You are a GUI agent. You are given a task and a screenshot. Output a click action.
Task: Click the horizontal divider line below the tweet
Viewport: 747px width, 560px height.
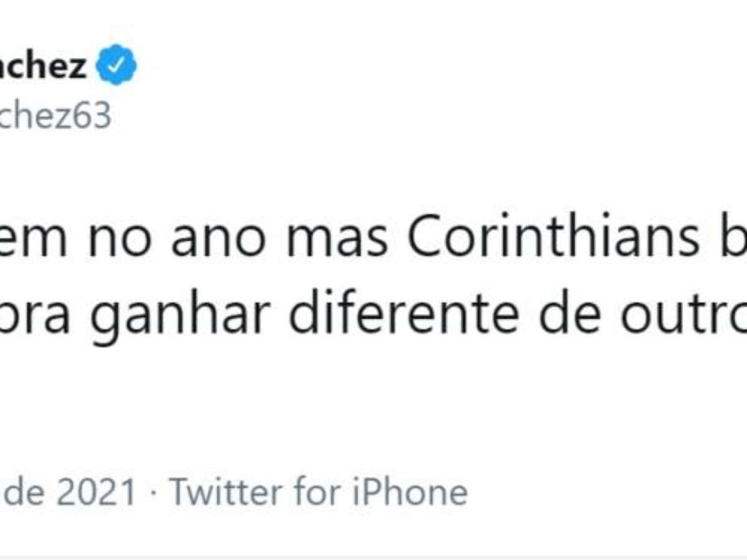(374, 558)
